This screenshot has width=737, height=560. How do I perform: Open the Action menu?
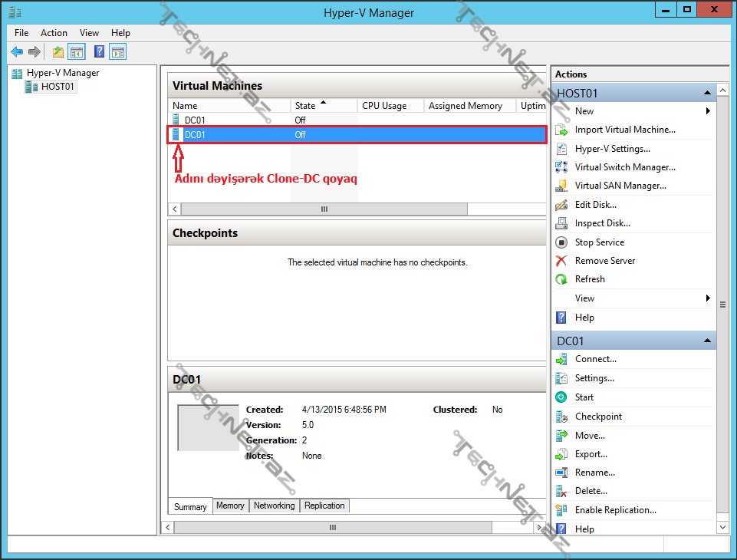54,33
